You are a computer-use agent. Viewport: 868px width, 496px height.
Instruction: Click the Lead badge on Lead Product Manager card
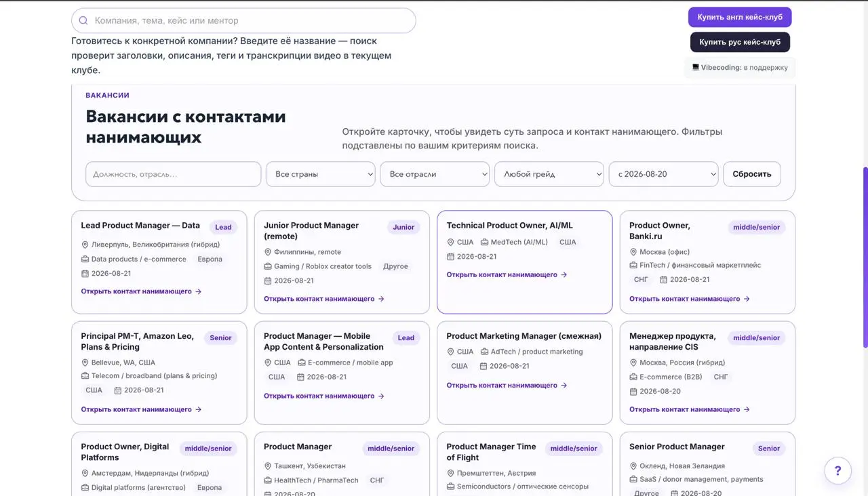pos(223,228)
